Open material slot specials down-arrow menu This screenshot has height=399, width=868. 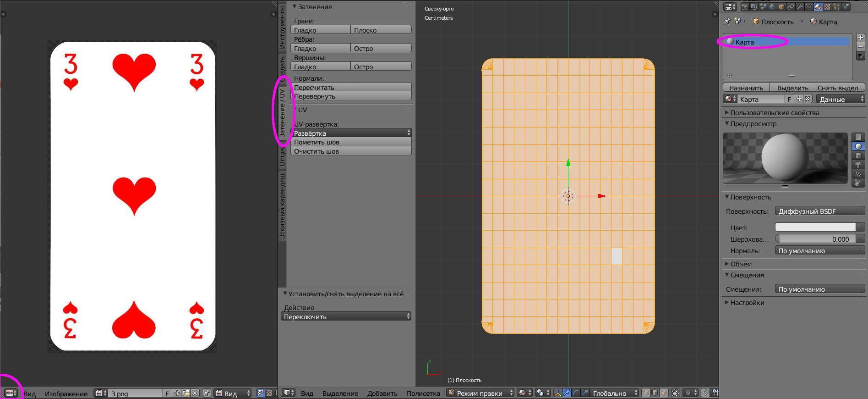(860, 56)
